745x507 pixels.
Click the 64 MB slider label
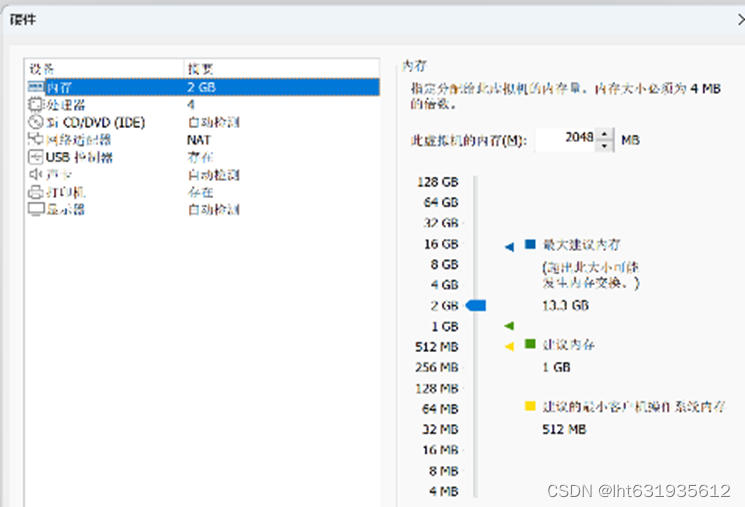click(x=440, y=409)
